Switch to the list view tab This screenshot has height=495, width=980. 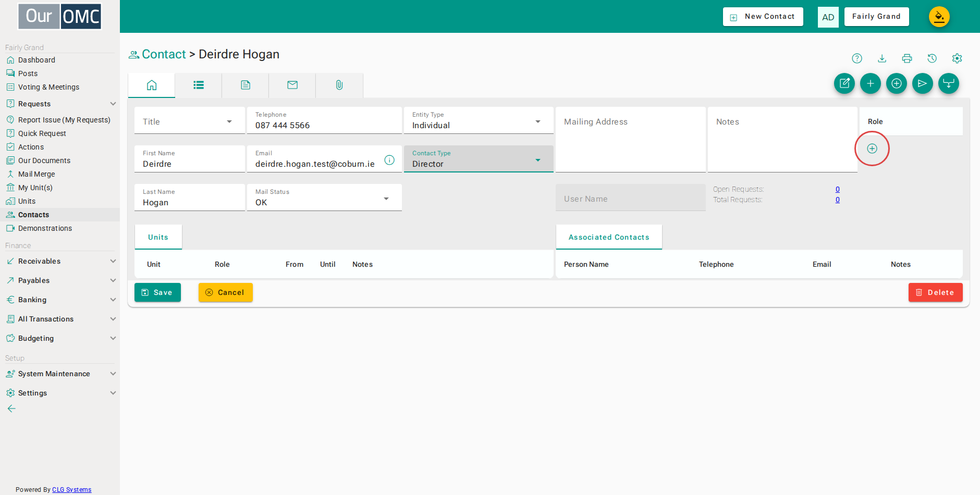[x=199, y=85]
